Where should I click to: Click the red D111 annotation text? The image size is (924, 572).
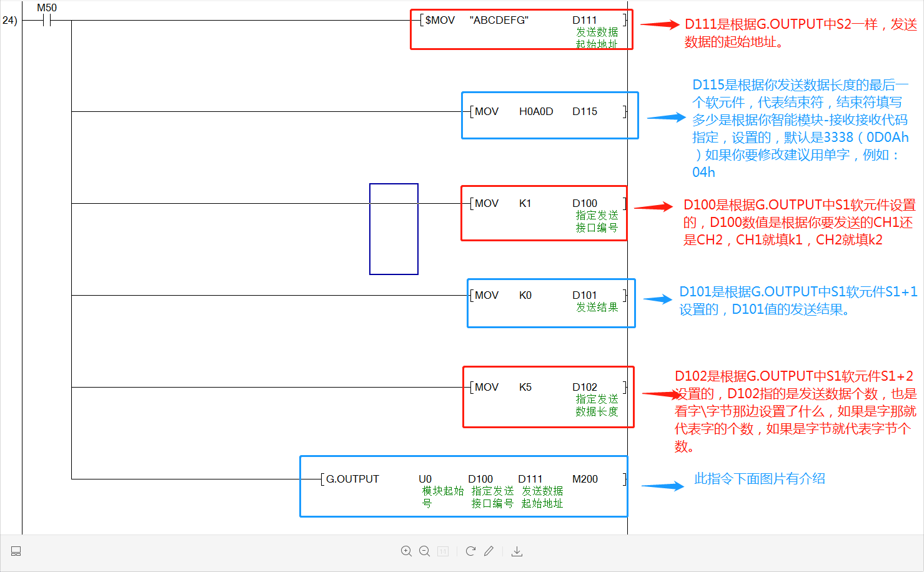point(800,33)
